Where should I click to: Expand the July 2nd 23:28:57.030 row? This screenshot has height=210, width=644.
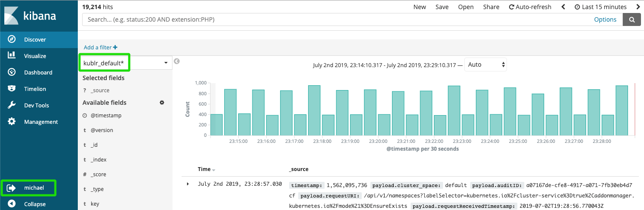coord(188,184)
